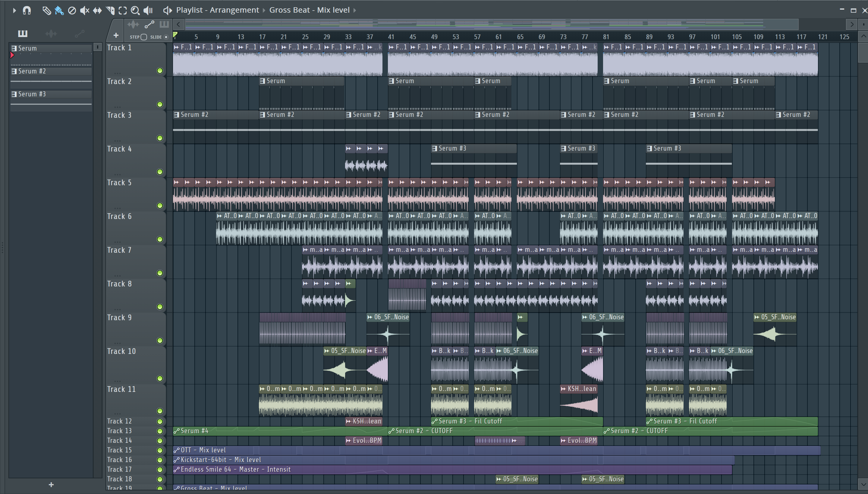This screenshot has width=868, height=494.
Task: Open the Gross Beat - Mix level breadcrumb
Action: 309,10
